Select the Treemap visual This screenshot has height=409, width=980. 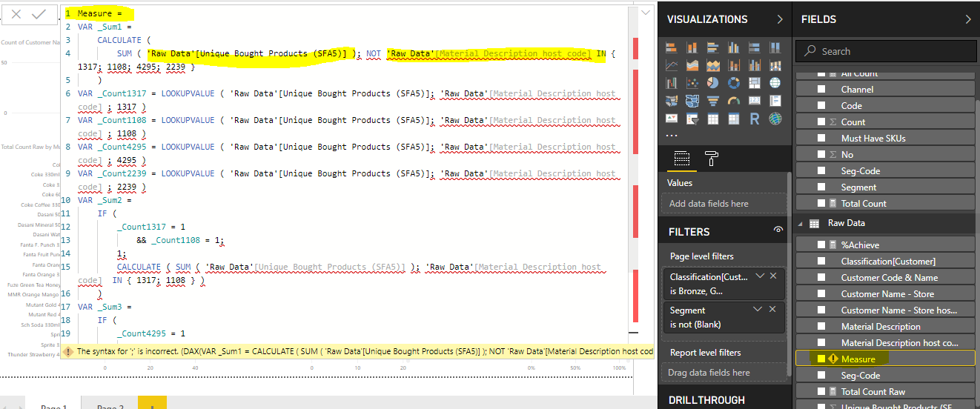[755, 83]
